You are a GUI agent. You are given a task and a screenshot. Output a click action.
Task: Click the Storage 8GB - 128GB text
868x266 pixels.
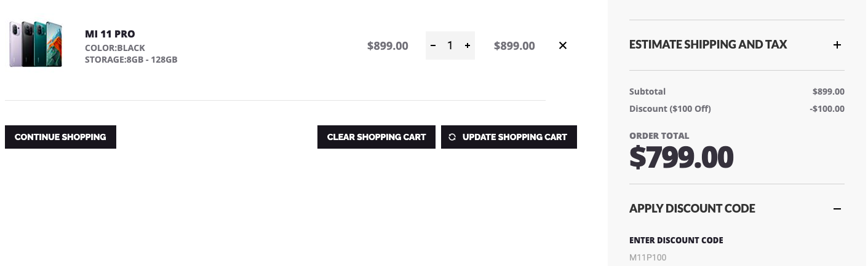[131, 60]
